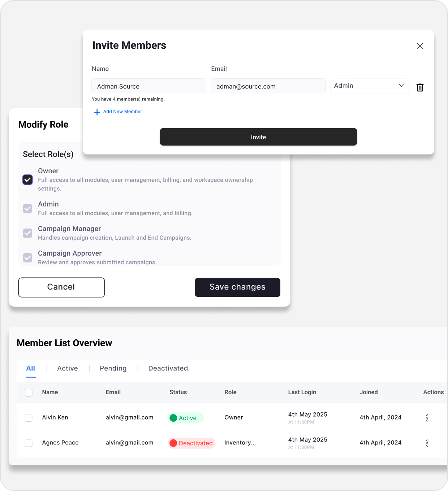
Task: Click the Add New Member link
Action: coord(122,112)
